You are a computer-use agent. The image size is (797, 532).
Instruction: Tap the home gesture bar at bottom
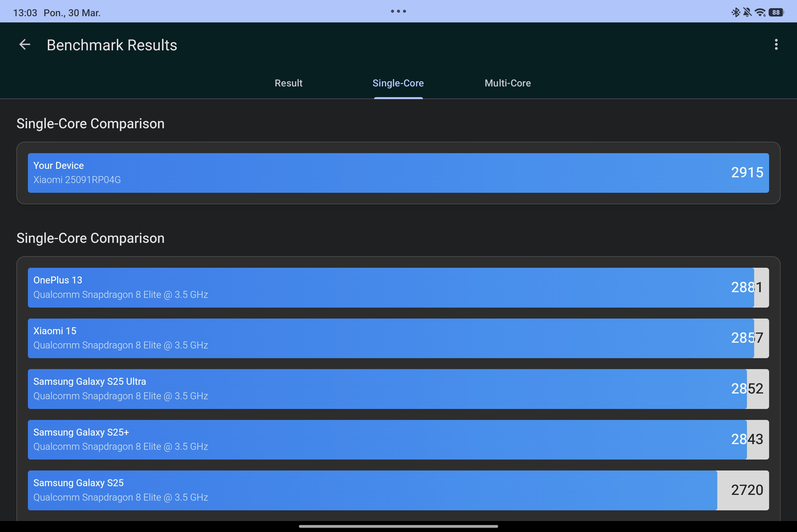coord(398,526)
